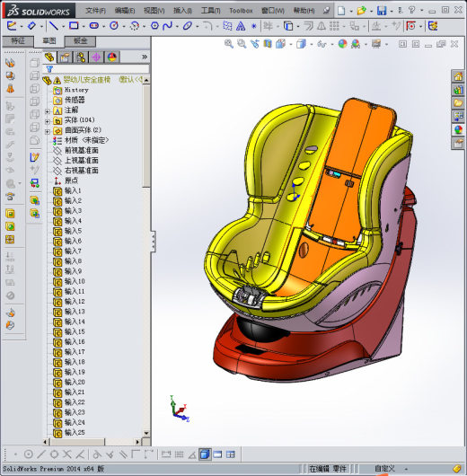Click the Save disk icon

382,11
